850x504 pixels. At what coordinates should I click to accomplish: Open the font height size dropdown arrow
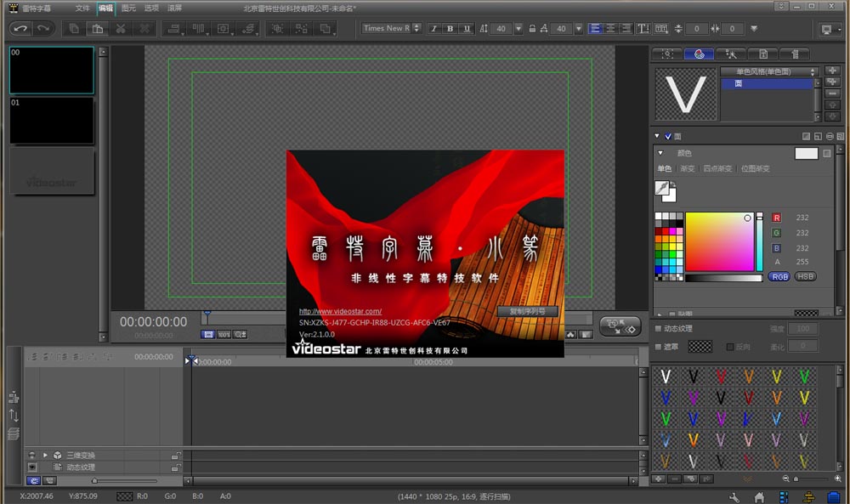(x=518, y=28)
